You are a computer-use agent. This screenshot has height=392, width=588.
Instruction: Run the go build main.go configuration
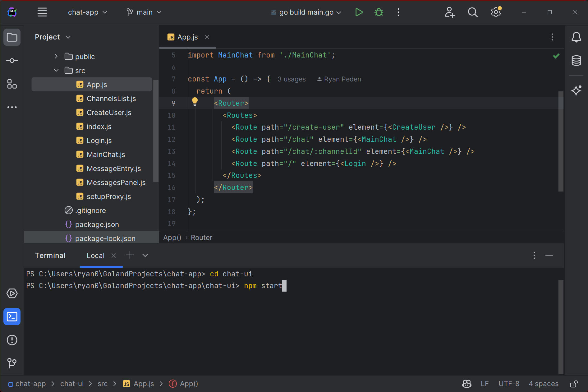[x=359, y=12]
